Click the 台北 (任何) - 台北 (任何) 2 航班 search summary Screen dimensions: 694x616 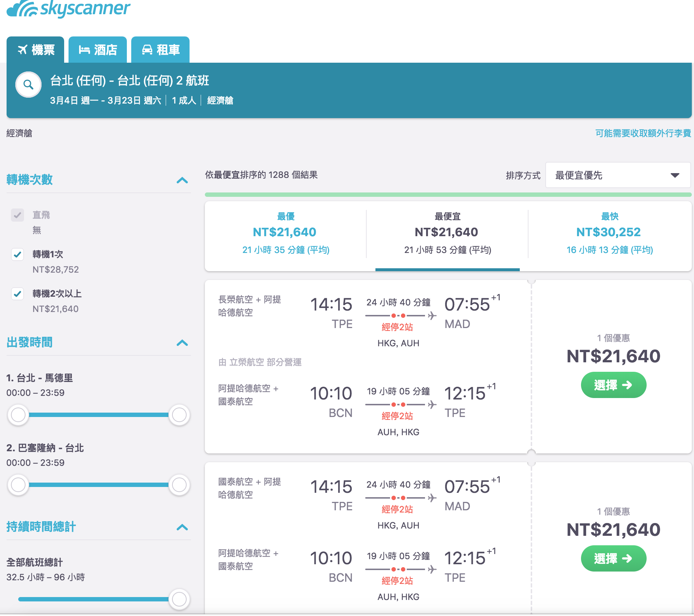pyautogui.click(x=129, y=81)
